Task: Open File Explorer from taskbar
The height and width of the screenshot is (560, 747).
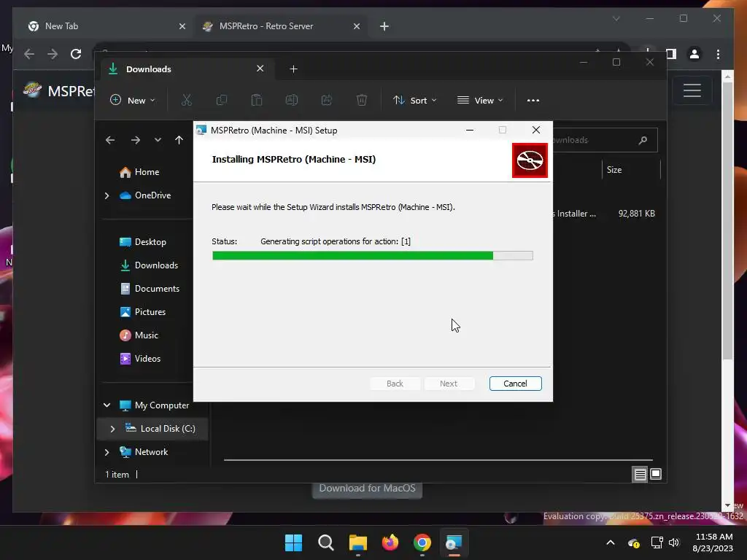Action: click(x=357, y=542)
